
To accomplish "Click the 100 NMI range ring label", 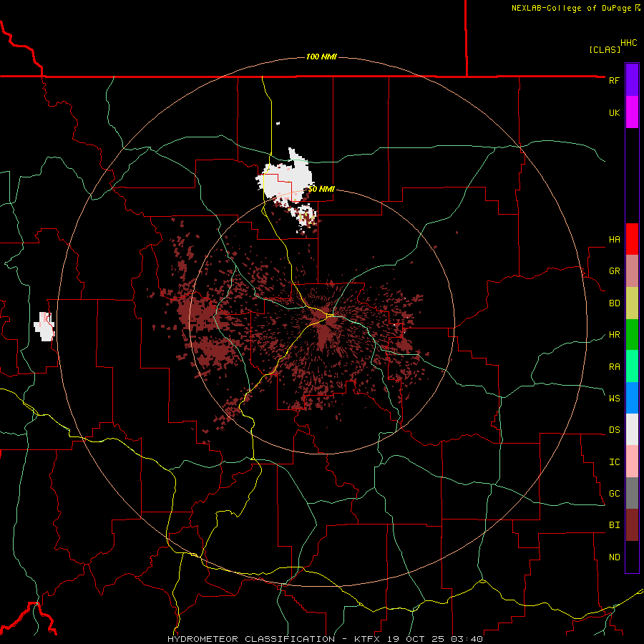I will pos(321,57).
